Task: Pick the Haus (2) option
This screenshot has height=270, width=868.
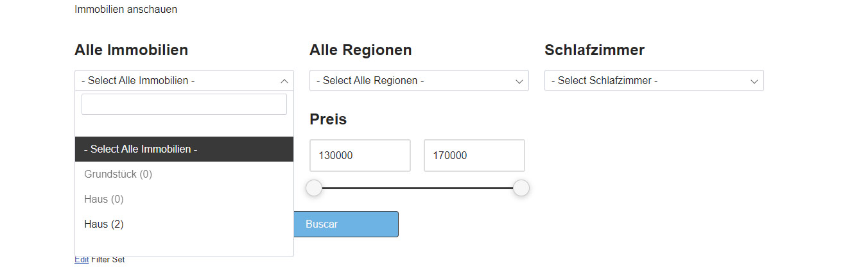Action: coord(104,224)
